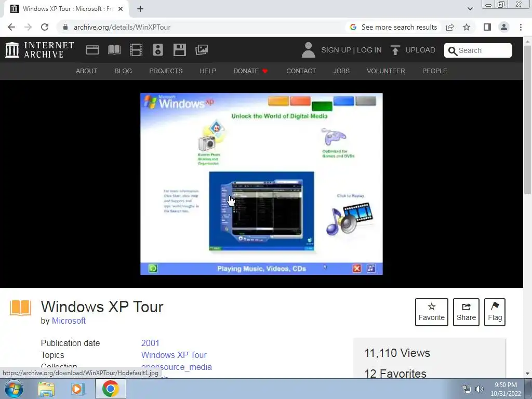Open the VOLUNTEER menu item
This screenshot has width=532, height=399.
pyautogui.click(x=386, y=71)
